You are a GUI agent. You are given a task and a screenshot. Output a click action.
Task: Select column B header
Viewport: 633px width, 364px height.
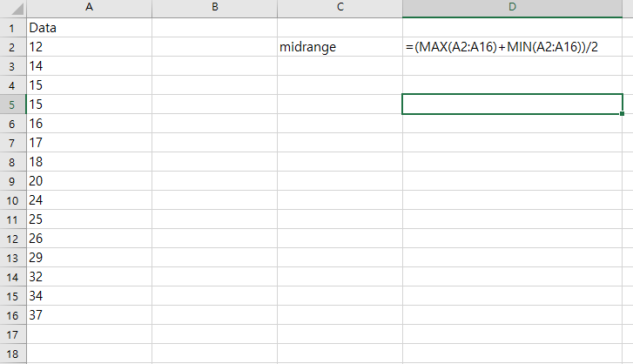[215, 9]
